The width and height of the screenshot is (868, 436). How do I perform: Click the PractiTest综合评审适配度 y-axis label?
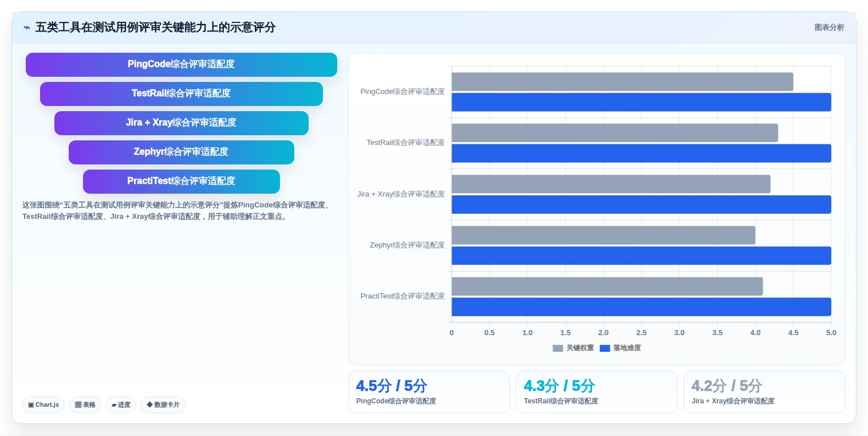click(x=403, y=296)
